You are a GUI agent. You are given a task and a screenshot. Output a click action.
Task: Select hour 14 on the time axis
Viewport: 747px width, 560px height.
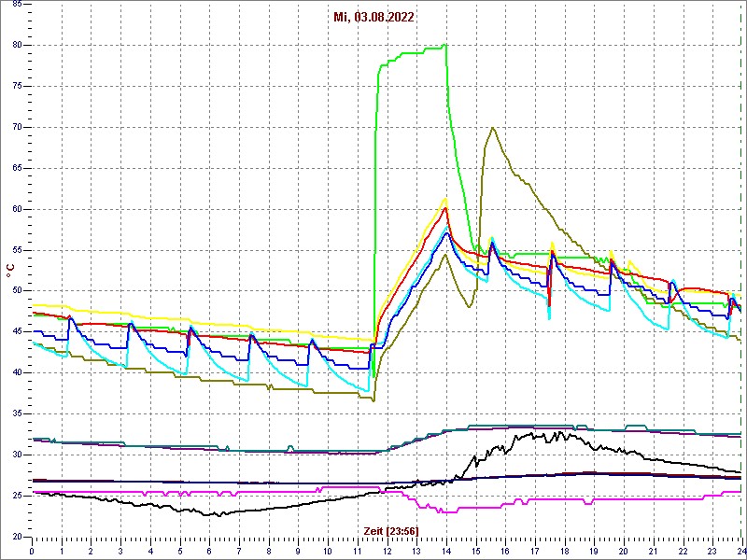click(x=445, y=552)
